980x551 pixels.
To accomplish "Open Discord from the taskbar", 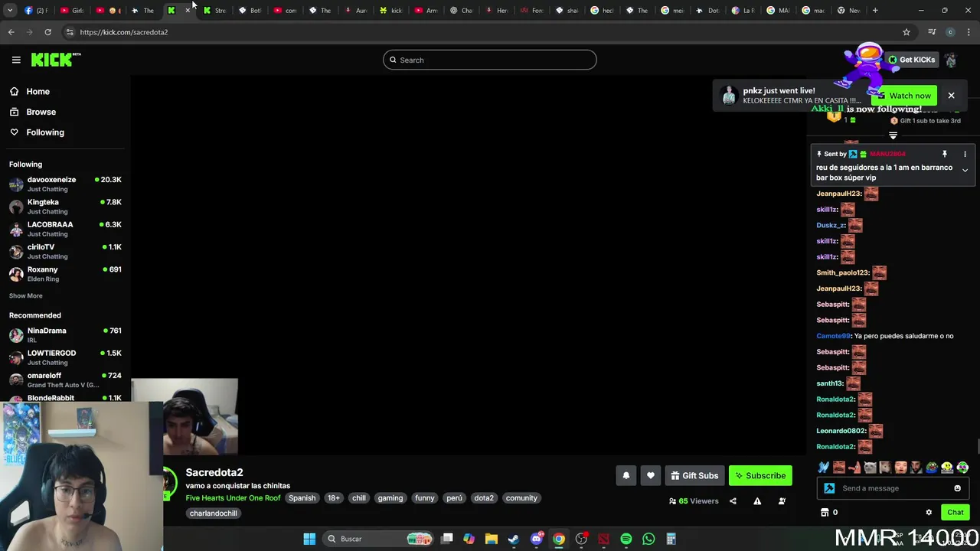I will pos(537,539).
